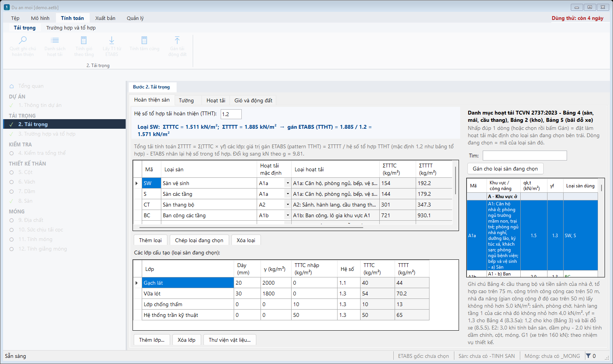Open the Xuất bản ribbon tab
Viewport: 613px width, 364px height.
105,18
